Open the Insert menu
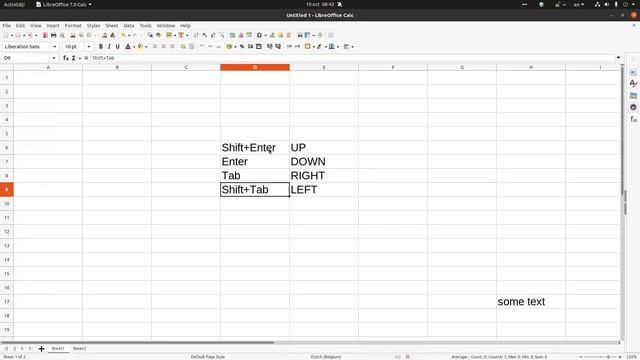Viewport: 640px width, 360px height. (x=53, y=25)
